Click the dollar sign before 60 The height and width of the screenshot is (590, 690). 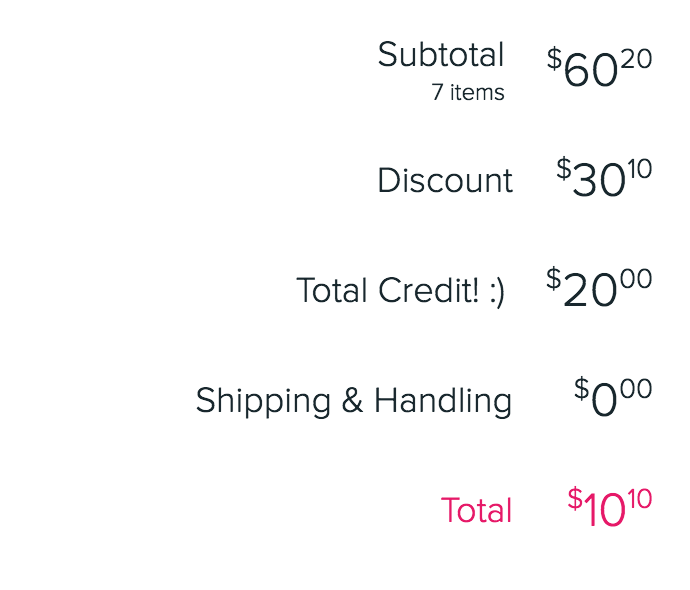coord(554,58)
